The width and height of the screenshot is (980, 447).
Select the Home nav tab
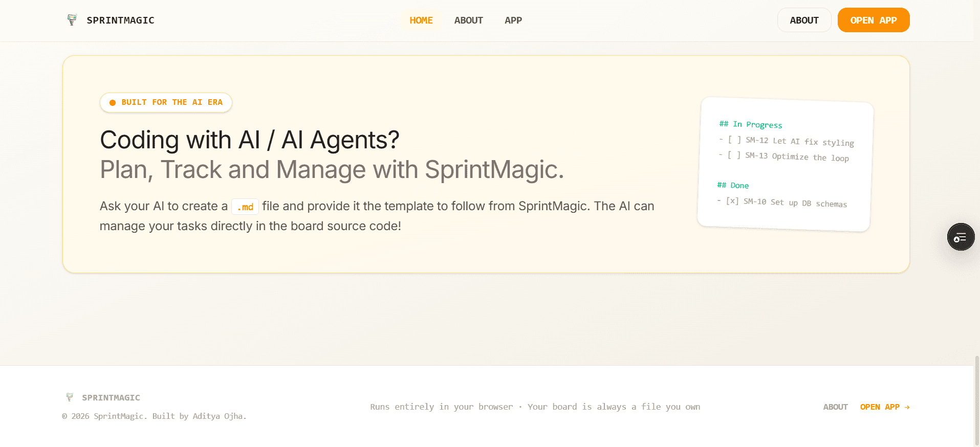tap(421, 20)
